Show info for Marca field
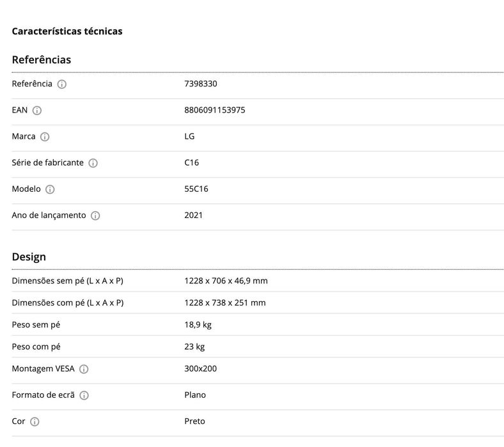The height and width of the screenshot is (447, 504). coord(45,137)
